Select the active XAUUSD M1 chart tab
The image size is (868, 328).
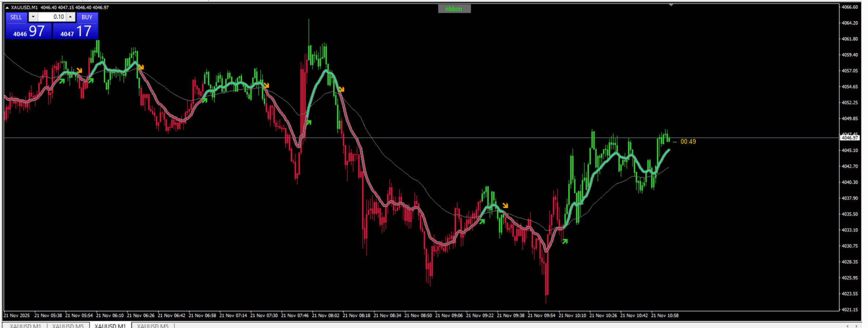coord(110,325)
